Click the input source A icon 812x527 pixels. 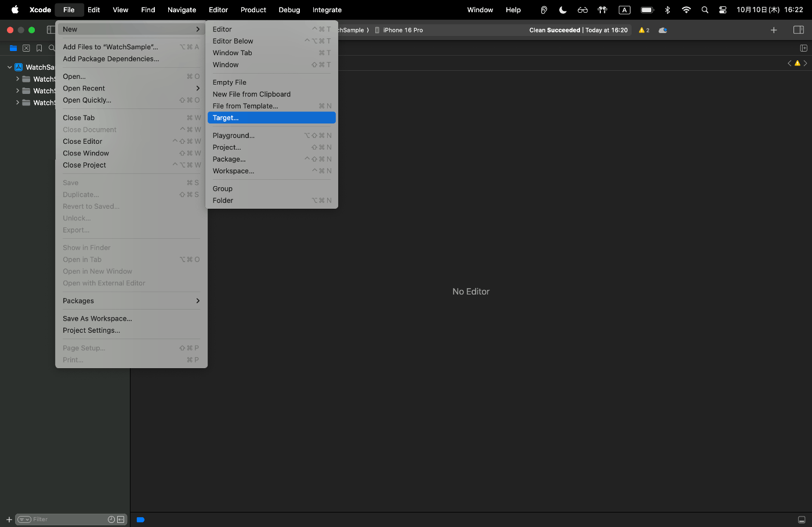[x=625, y=10]
